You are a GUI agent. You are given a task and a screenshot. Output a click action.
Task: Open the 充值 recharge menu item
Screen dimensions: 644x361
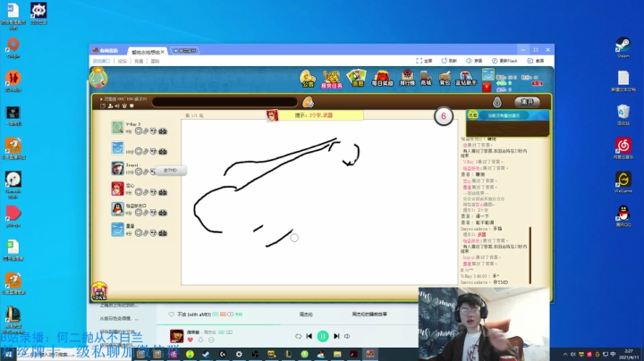139,61
